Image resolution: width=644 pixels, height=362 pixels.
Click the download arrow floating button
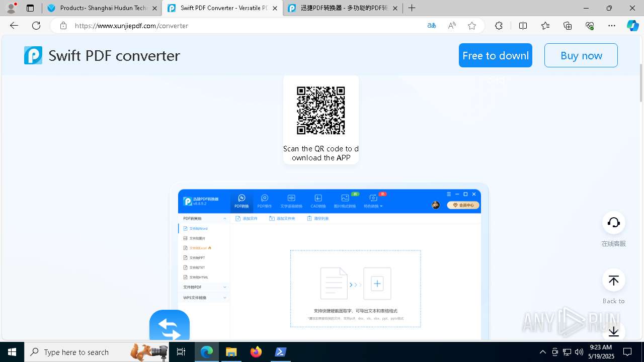tap(614, 331)
